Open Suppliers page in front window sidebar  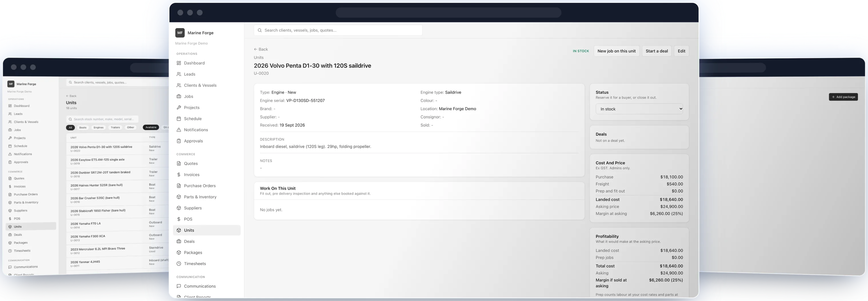click(x=193, y=208)
